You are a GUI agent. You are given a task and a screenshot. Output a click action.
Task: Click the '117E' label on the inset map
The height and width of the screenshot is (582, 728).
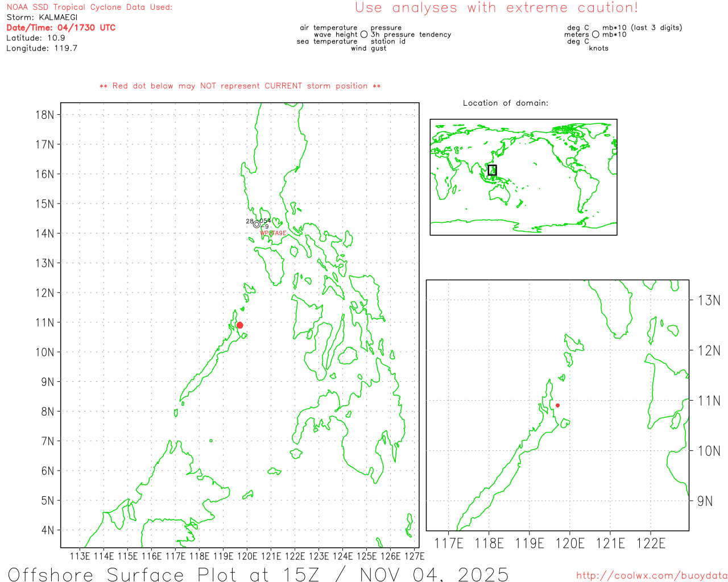(x=449, y=543)
